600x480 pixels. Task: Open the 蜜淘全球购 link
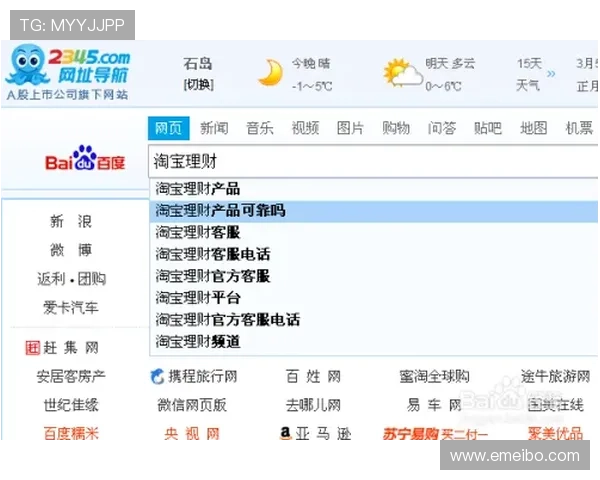coord(434,377)
